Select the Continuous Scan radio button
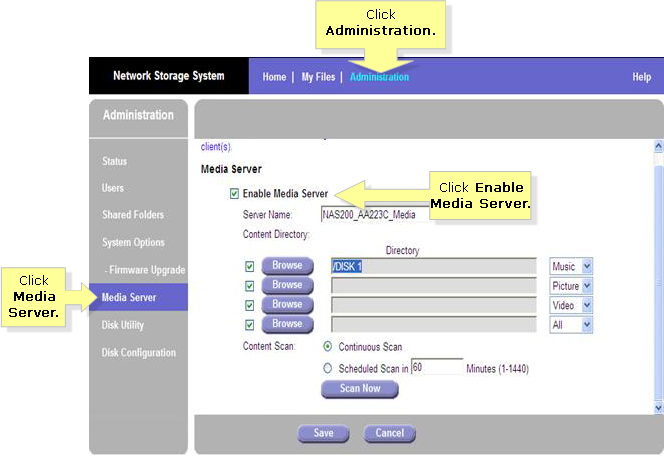Viewport: 664px width, 456px height. [x=327, y=347]
